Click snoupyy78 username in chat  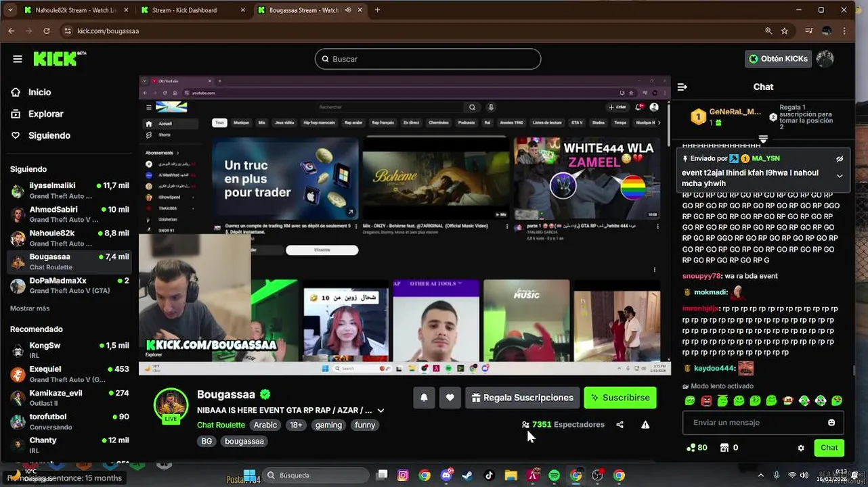pos(701,276)
